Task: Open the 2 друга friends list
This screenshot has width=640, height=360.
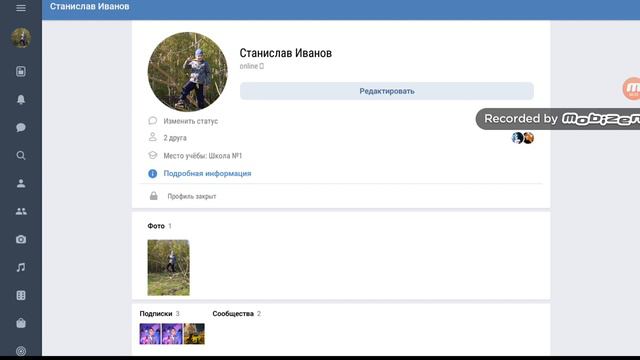Action: 175,138
